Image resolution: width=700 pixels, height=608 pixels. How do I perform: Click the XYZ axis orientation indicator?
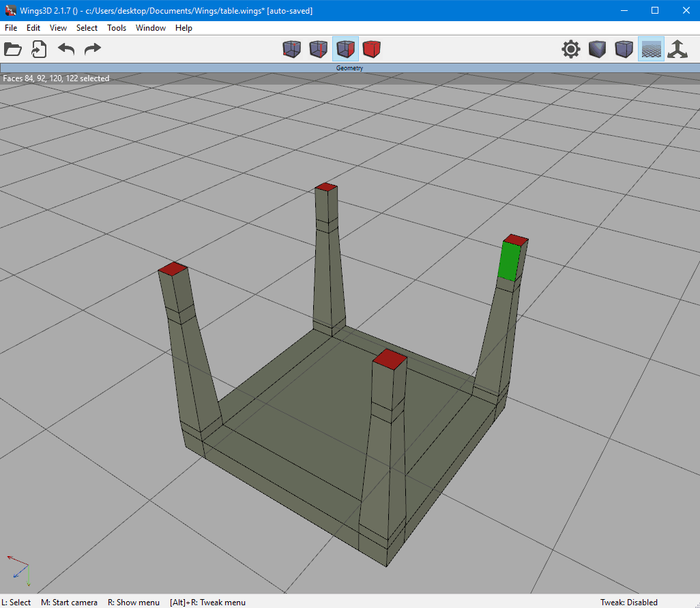[20, 571]
